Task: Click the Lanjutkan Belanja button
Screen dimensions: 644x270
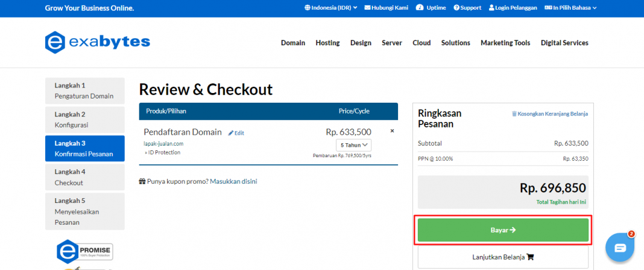Action: [x=503, y=257]
